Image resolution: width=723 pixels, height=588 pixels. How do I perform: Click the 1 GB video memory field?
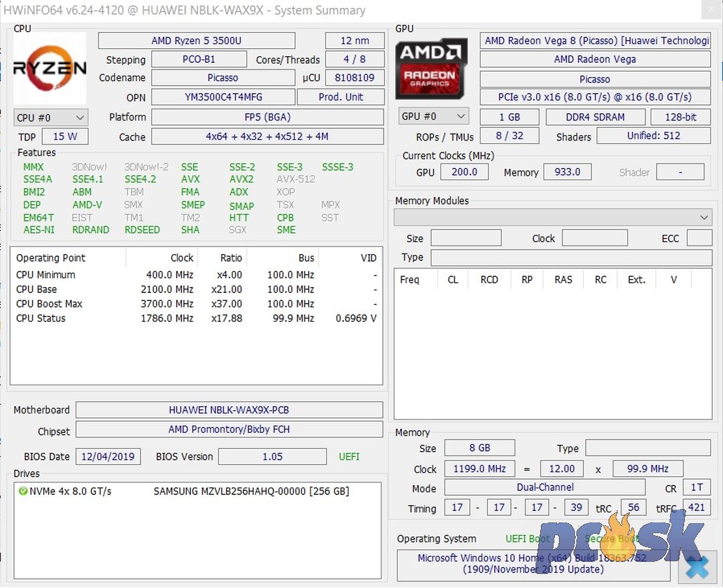point(509,117)
